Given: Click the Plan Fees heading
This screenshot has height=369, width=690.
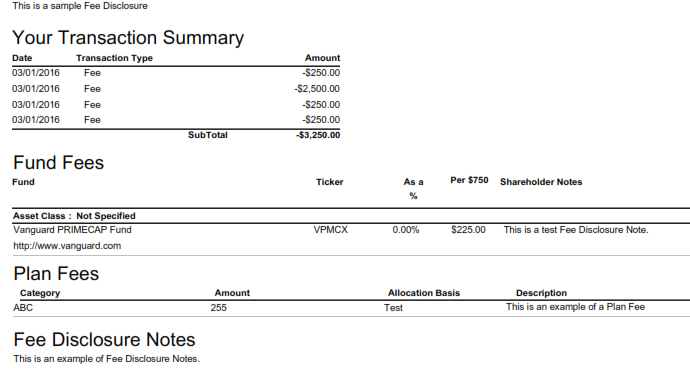Looking at the screenshot, I should (56, 274).
